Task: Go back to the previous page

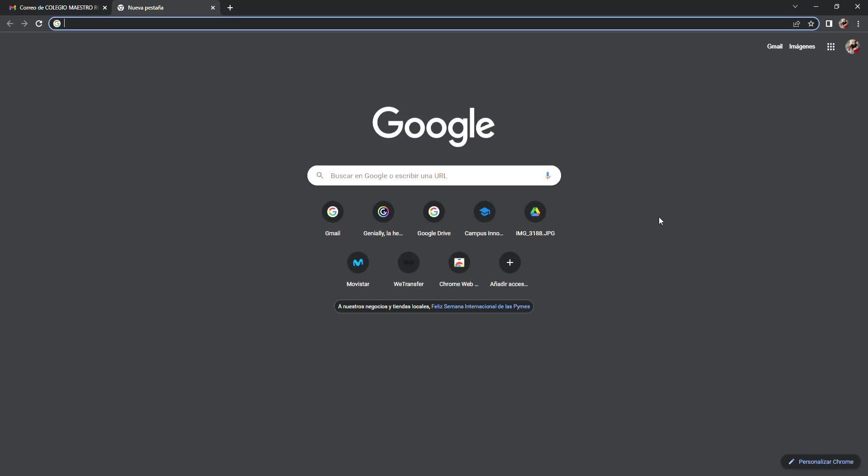Action: [x=10, y=24]
